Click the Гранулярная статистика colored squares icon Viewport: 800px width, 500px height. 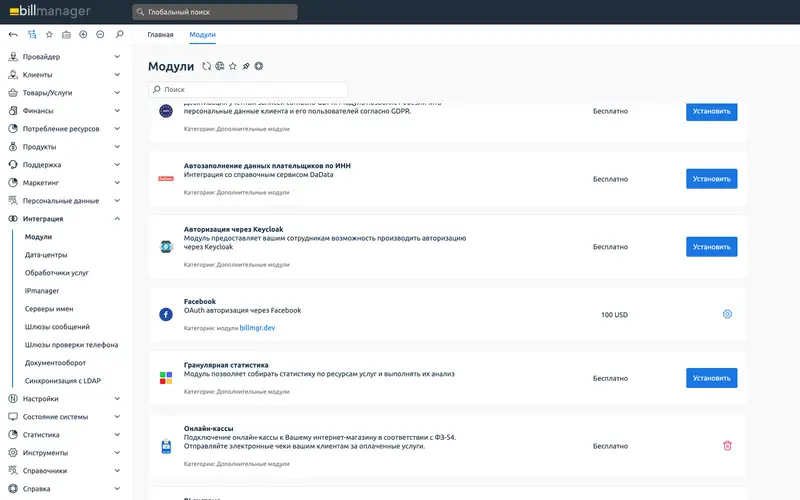point(166,378)
